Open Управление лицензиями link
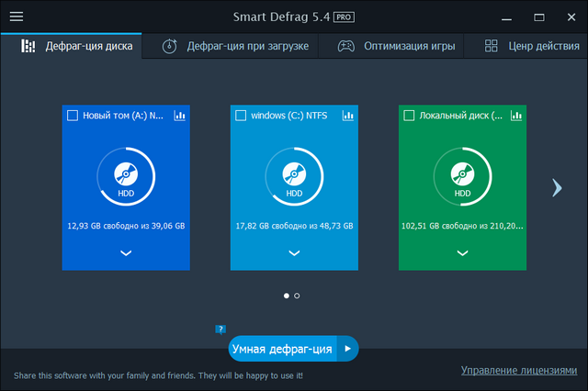588x391 pixels. click(x=519, y=370)
